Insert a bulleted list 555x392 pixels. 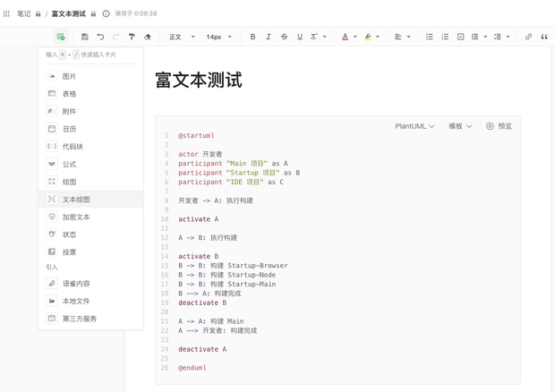(x=430, y=37)
